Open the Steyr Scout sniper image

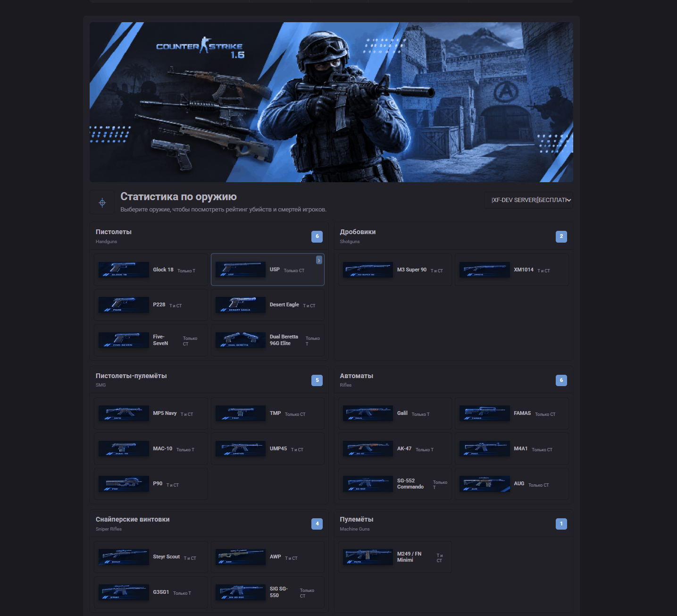tap(124, 557)
